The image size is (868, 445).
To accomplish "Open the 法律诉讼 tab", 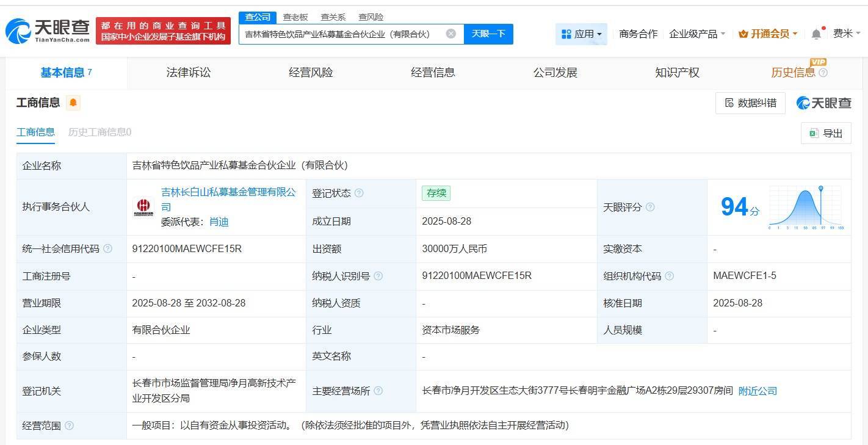I will [x=189, y=73].
